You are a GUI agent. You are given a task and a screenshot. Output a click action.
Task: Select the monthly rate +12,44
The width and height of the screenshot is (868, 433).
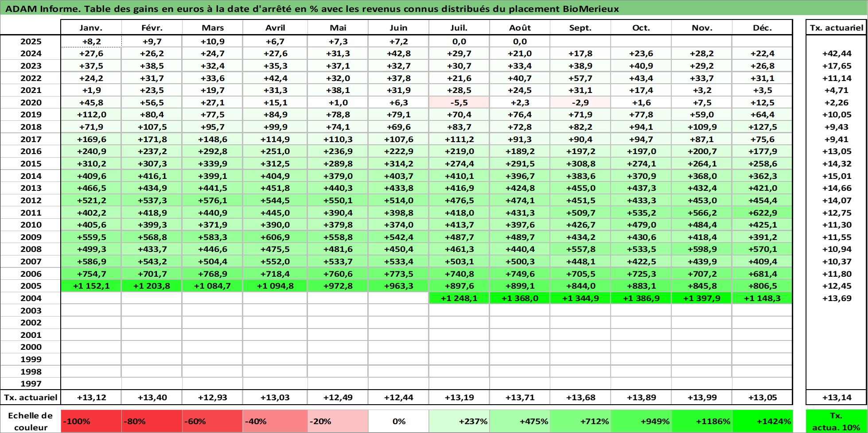(x=398, y=397)
